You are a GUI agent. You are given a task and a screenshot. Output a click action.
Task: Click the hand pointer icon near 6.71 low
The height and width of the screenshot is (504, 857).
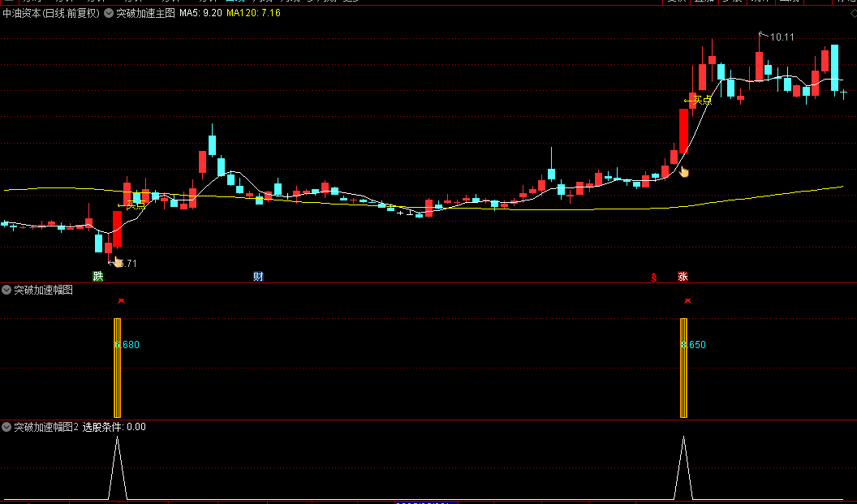click(117, 261)
